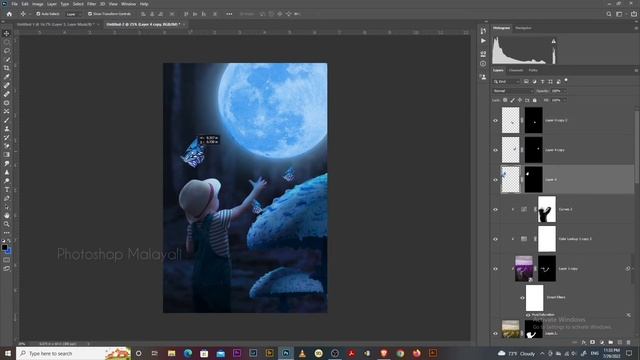Select the Layer 3 copy image thumbnail

pyautogui.click(x=524, y=269)
